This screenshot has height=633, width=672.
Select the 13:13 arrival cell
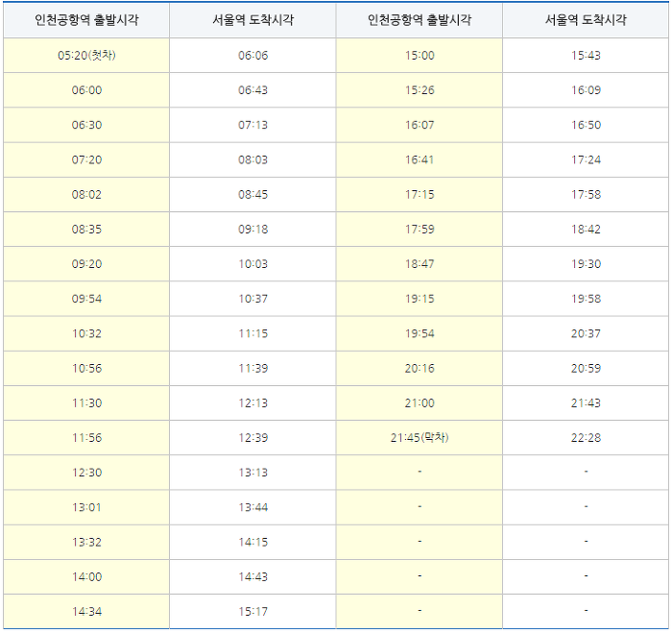tap(252, 473)
